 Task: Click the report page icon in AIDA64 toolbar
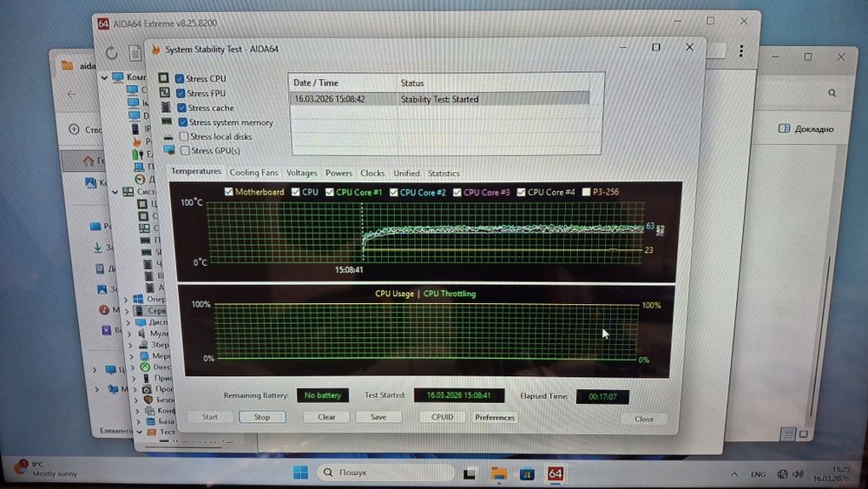pyautogui.click(x=135, y=53)
